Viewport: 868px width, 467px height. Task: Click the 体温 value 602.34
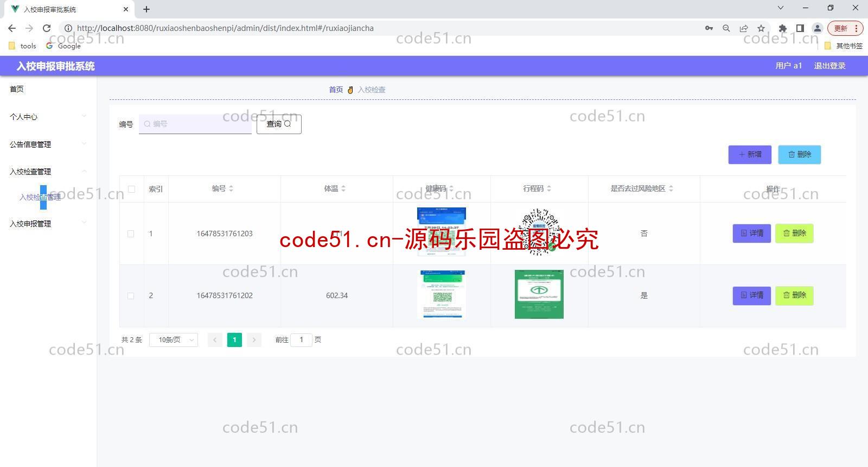pos(337,295)
